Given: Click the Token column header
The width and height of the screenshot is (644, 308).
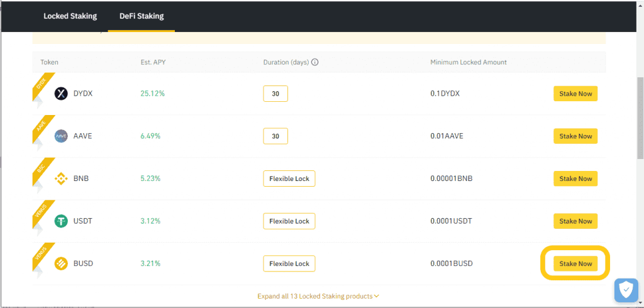Looking at the screenshot, I should 49,62.
